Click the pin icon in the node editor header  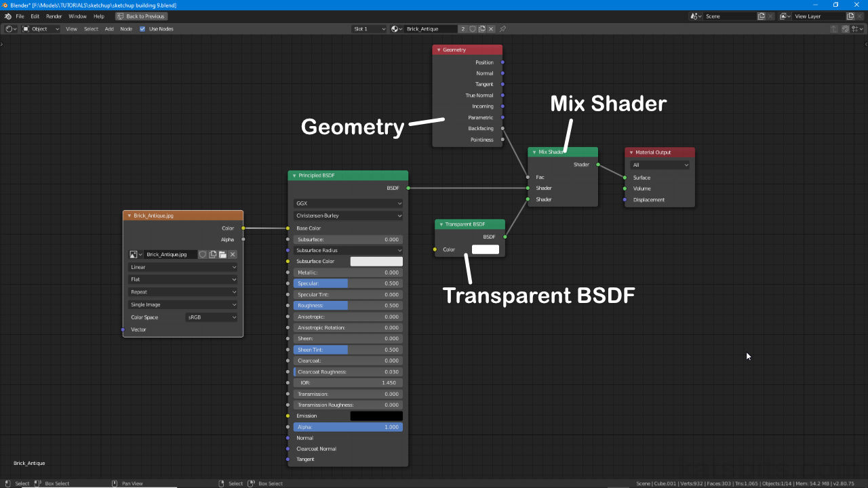click(x=502, y=28)
